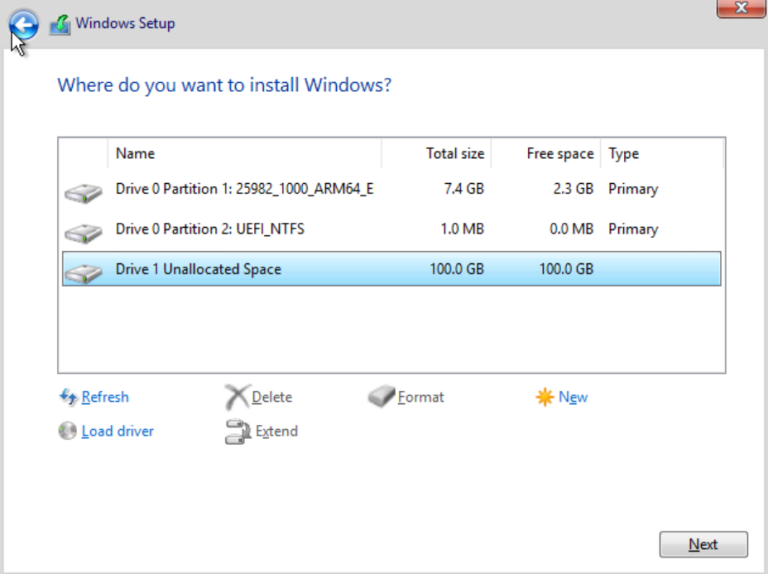This screenshot has width=768, height=574.
Task: Click the drive icon for UEFI_NTFS partition
Action: [x=83, y=233]
